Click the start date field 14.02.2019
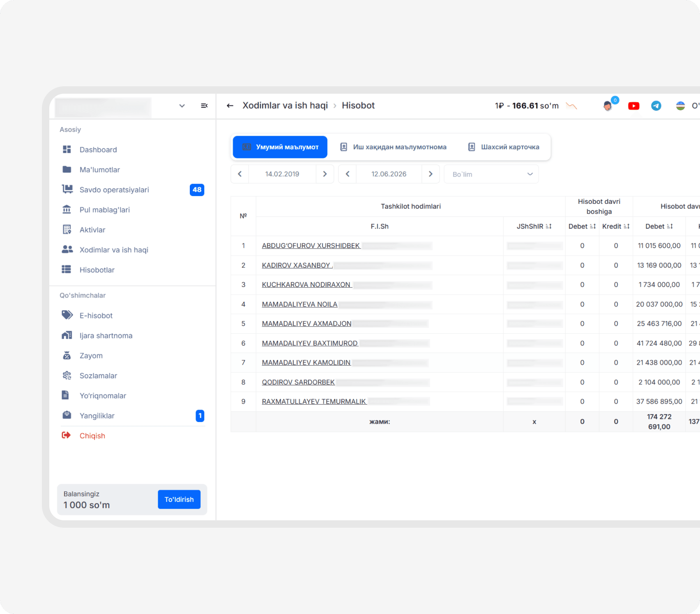700x614 pixels. [282, 174]
